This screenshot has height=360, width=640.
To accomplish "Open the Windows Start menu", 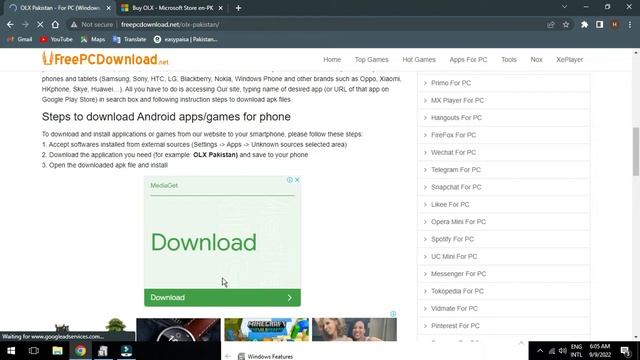I will point(11,351).
